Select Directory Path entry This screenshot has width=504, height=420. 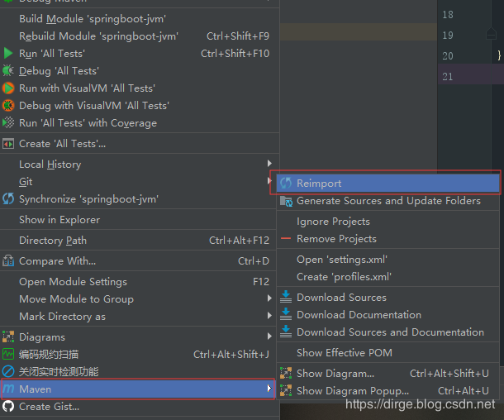click(138, 241)
